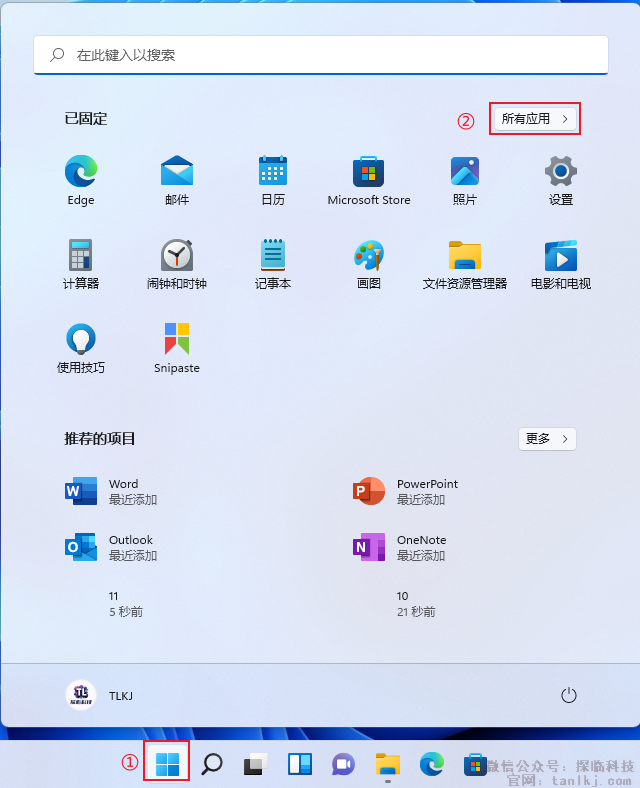Screen dimensions: 640x788
Task: Open recently added Word
Action: 112,491
